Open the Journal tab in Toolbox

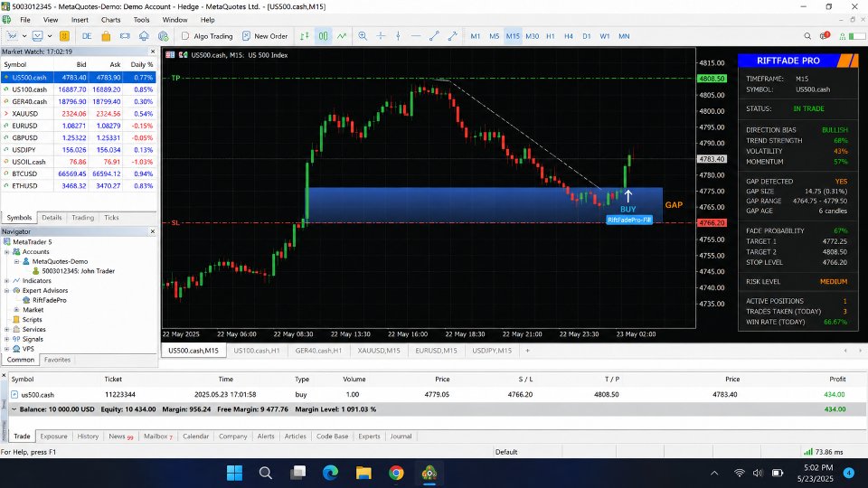point(401,436)
